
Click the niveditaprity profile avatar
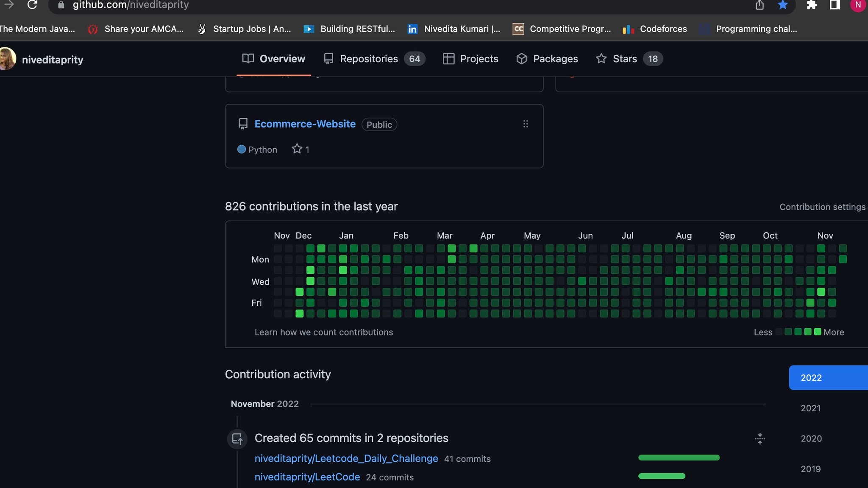click(x=7, y=59)
